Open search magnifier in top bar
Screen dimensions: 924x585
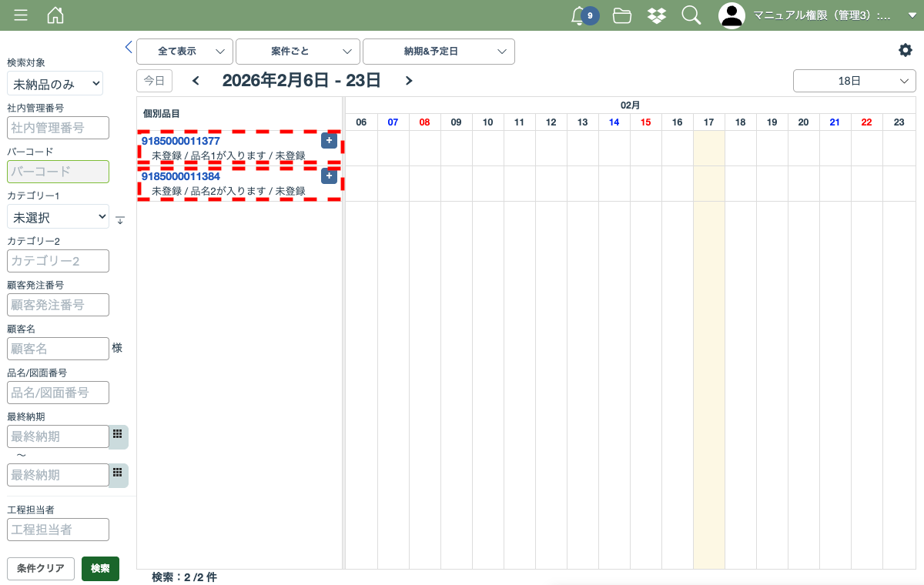[x=691, y=15]
